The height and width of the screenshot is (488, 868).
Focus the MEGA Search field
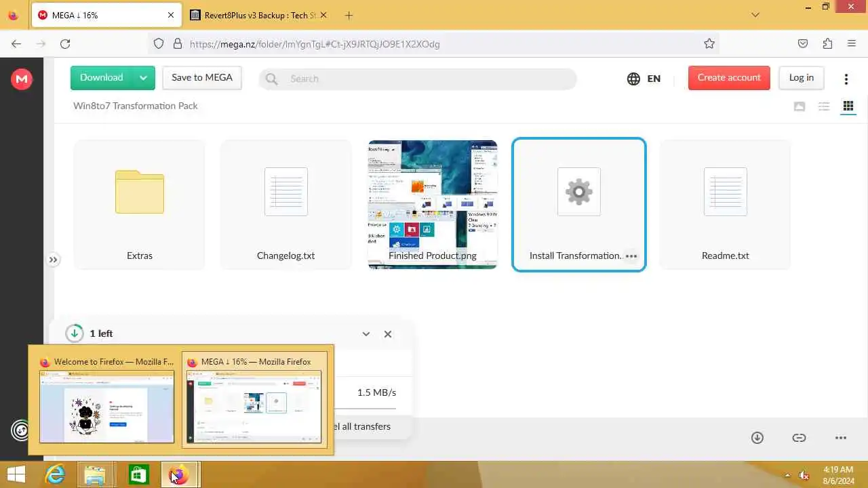point(418,79)
